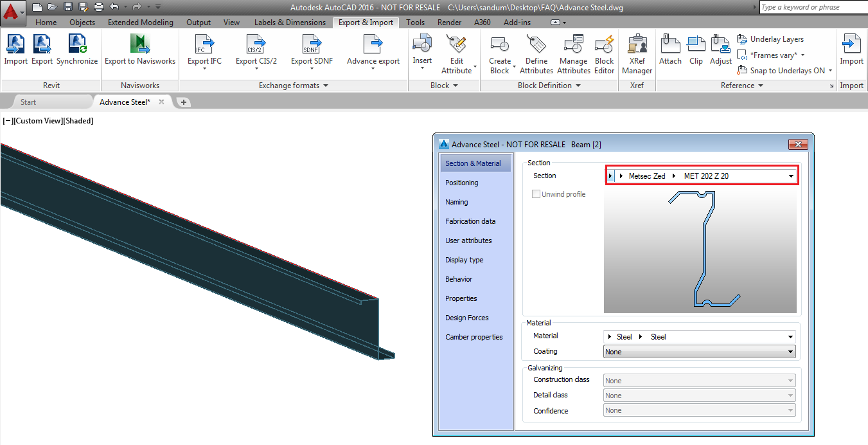Click the Save icon in quick access toolbar
The image size is (868, 445).
tap(68, 7)
